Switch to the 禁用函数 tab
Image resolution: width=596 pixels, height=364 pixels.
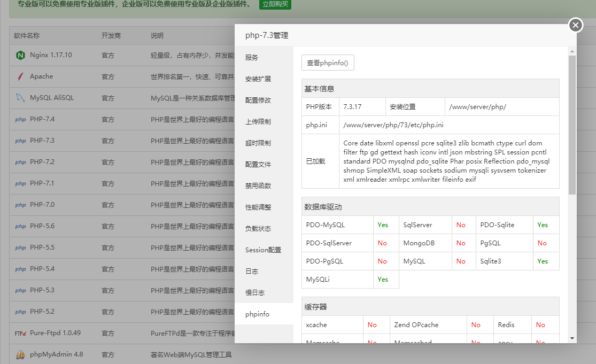click(264, 185)
